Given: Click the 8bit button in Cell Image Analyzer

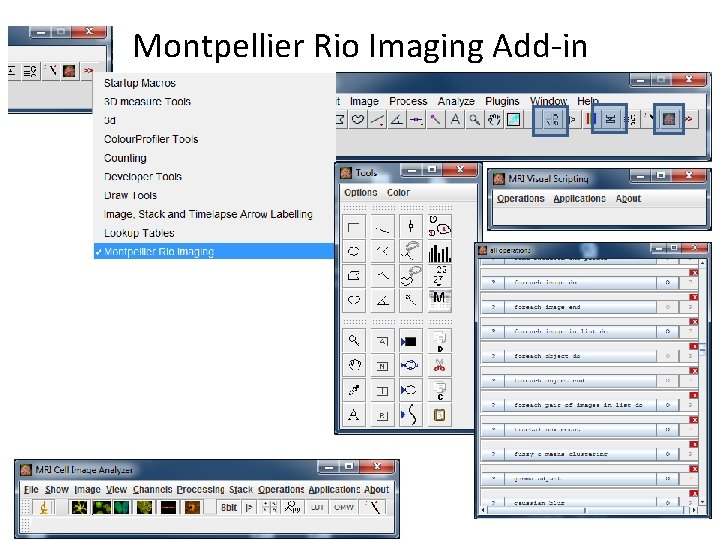Looking at the screenshot, I should click(229, 507).
